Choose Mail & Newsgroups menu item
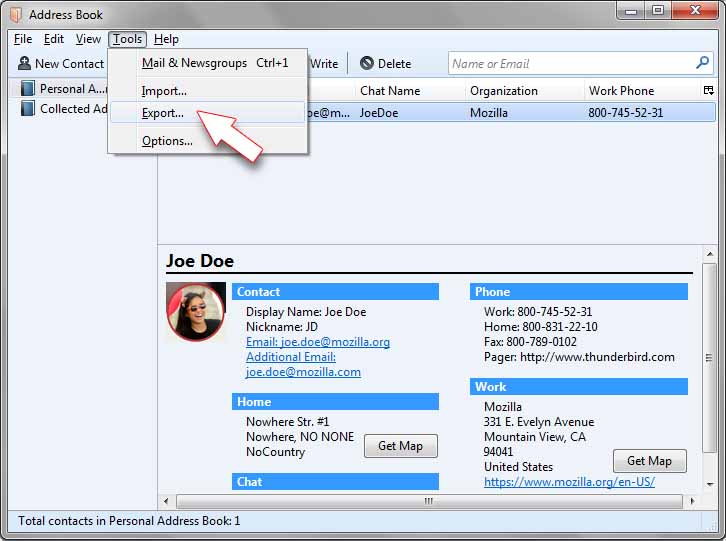The image size is (726, 541). [x=208, y=63]
